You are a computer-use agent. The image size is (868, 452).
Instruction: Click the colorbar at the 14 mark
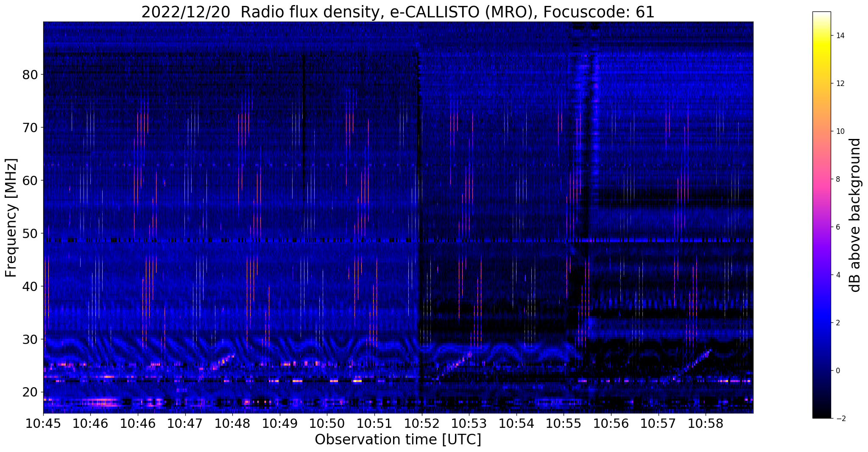pos(821,36)
